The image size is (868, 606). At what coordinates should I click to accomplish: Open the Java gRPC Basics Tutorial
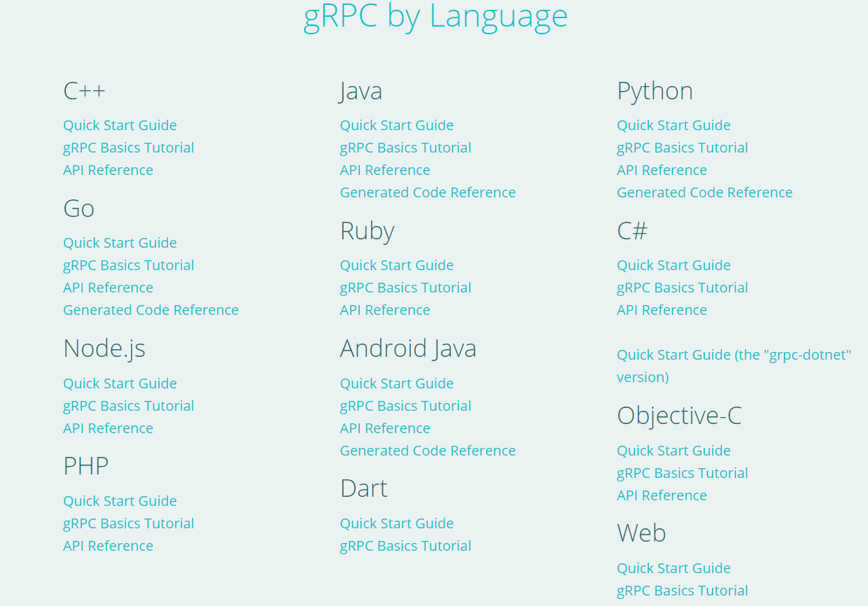405,148
